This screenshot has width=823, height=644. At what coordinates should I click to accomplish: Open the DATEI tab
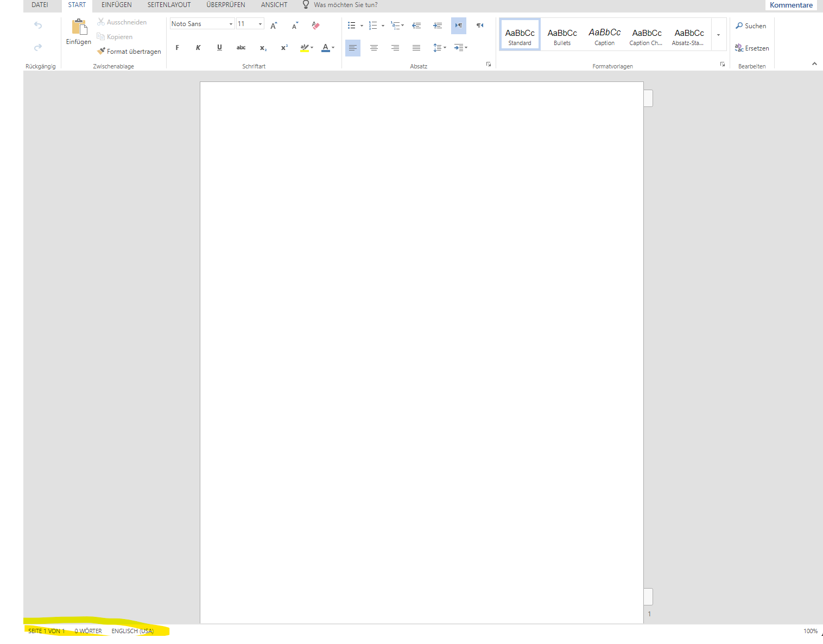40,5
